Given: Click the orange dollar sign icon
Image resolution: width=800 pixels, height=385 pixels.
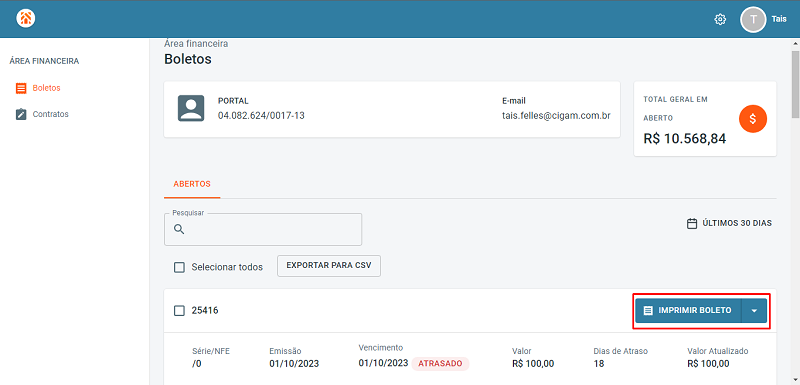Looking at the screenshot, I should (x=753, y=119).
